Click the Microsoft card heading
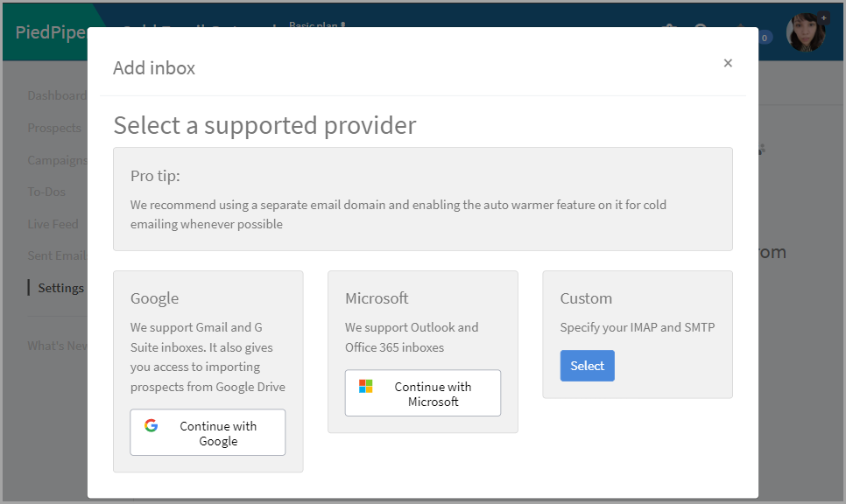 tap(377, 298)
